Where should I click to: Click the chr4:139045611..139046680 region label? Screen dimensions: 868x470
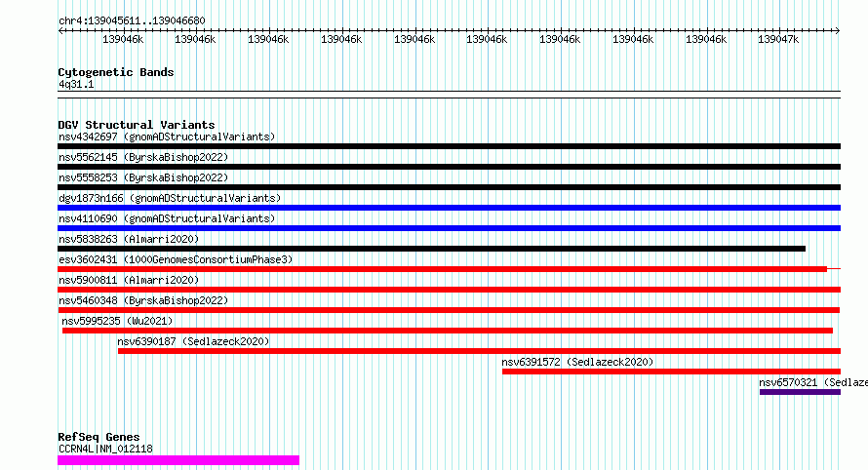[x=132, y=21]
